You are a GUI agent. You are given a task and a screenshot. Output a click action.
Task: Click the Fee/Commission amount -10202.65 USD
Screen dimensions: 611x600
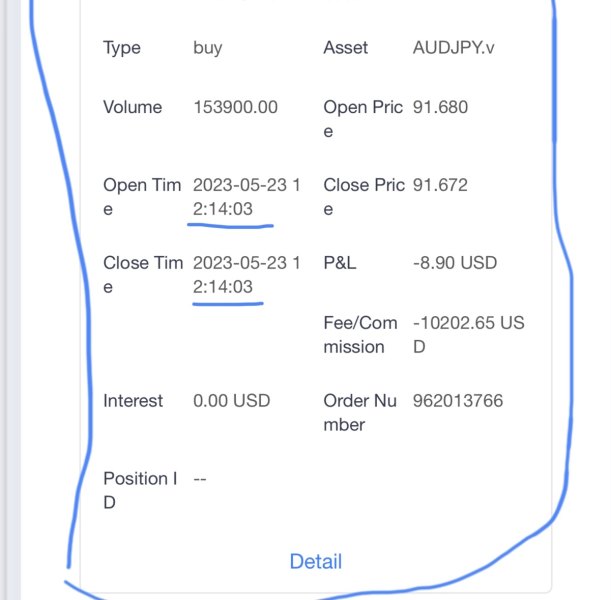(x=468, y=335)
